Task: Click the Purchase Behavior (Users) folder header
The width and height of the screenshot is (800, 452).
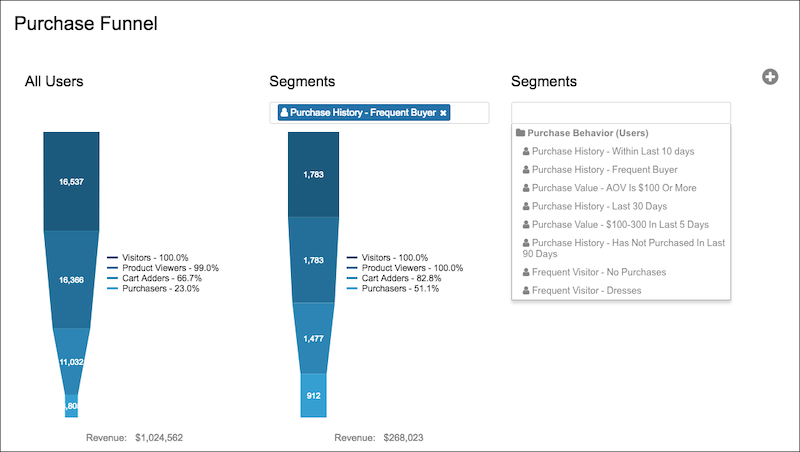Action: coord(582,133)
